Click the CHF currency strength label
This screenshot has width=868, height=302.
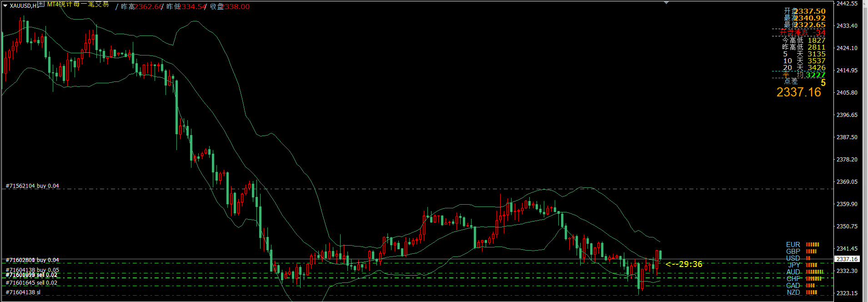pyautogui.click(x=793, y=279)
